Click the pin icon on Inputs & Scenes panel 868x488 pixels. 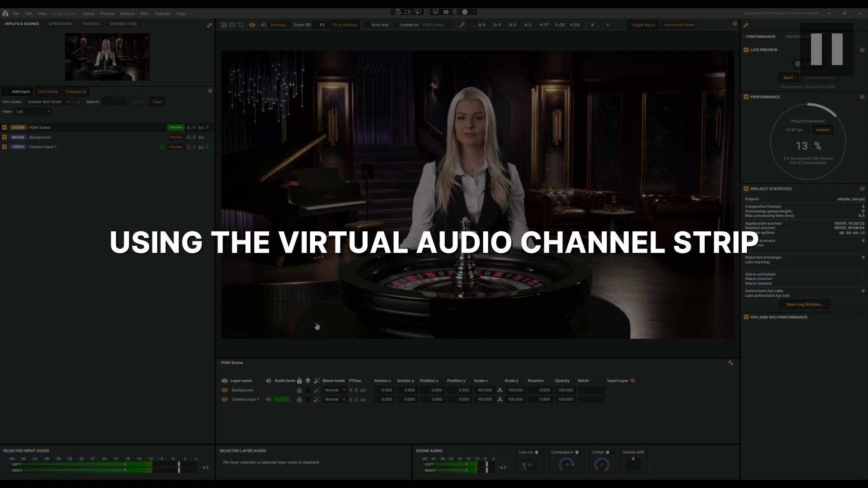(209, 25)
